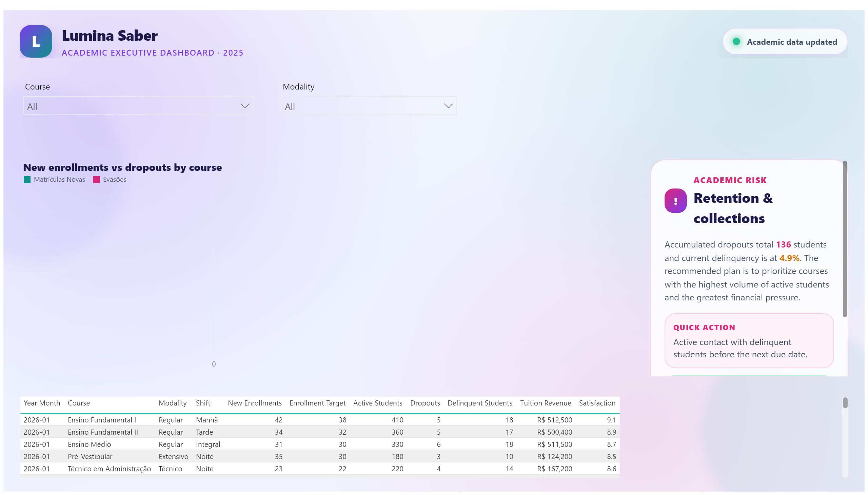Sort table by Shift column header

point(203,403)
